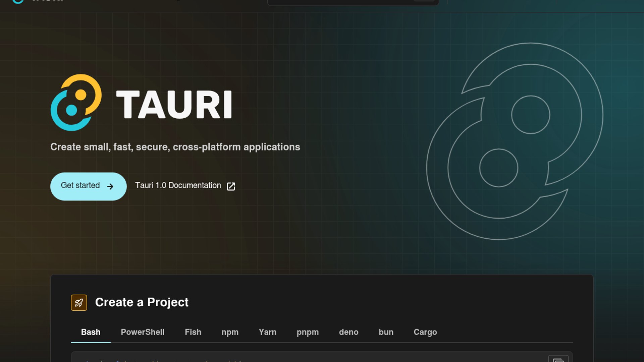The width and height of the screenshot is (644, 362).
Task: Select the Bash tab
Action: (91, 332)
